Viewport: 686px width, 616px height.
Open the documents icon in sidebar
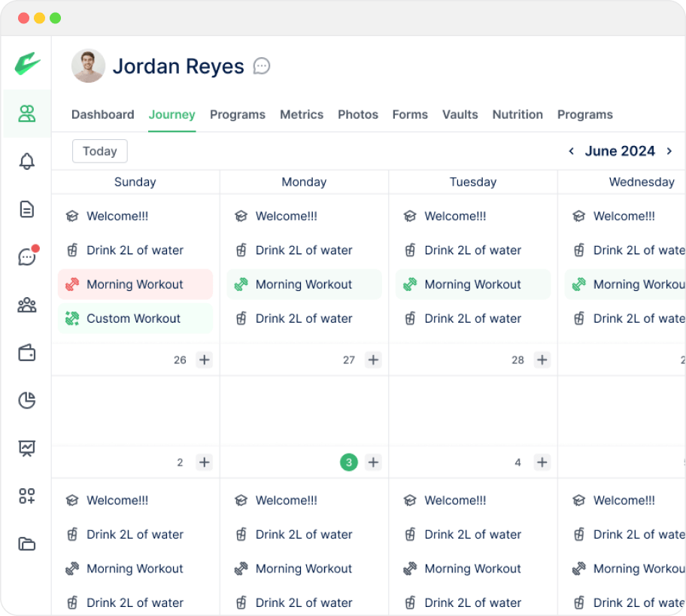pos(27,209)
